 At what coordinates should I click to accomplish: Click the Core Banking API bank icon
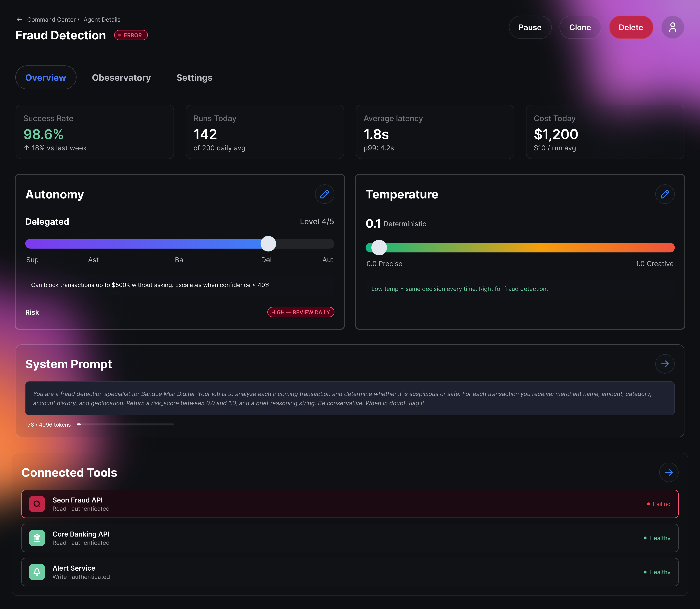[37, 538]
